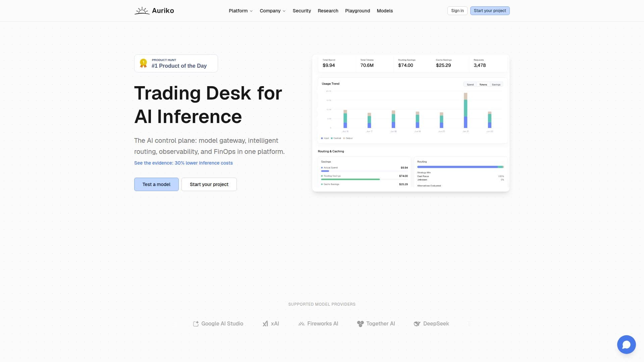Open the Research nav item
This screenshot has width=644, height=362.
[328, 11]
